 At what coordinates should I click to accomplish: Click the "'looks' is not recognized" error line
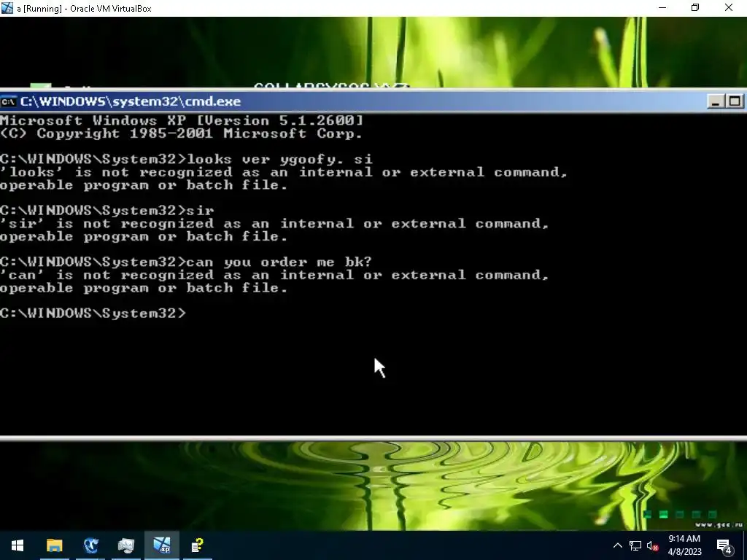(284, 172)
